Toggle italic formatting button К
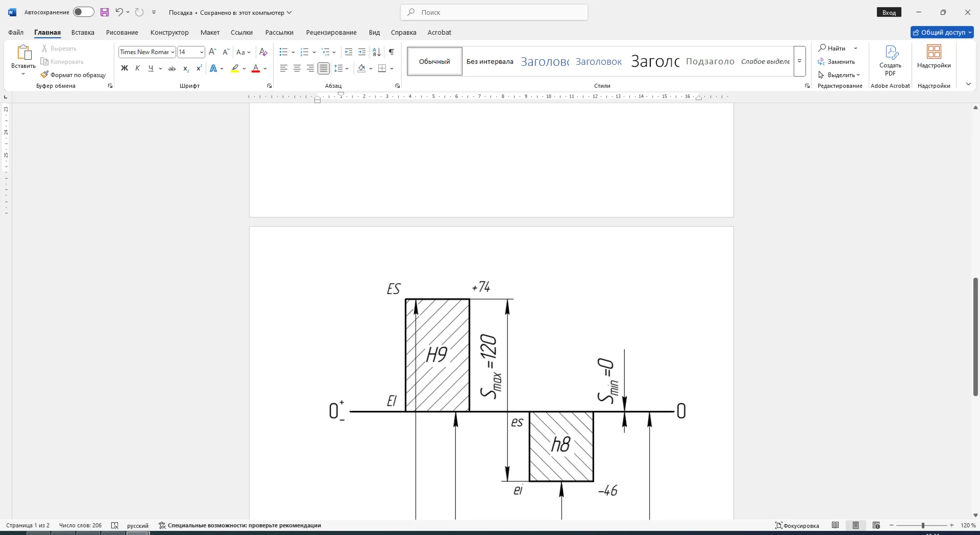The height and width of the screenshot is (535, 980). 137,68
